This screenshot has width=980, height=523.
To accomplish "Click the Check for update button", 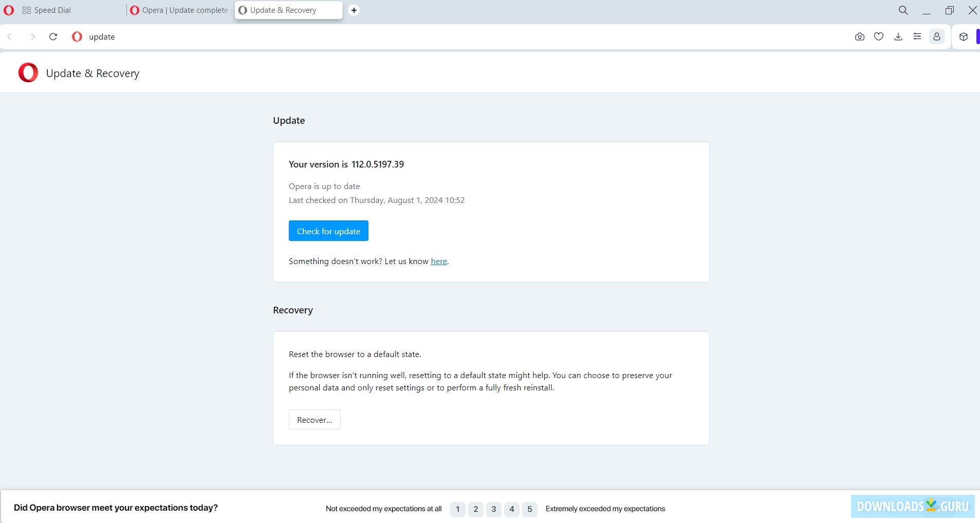I will (328, 231).
